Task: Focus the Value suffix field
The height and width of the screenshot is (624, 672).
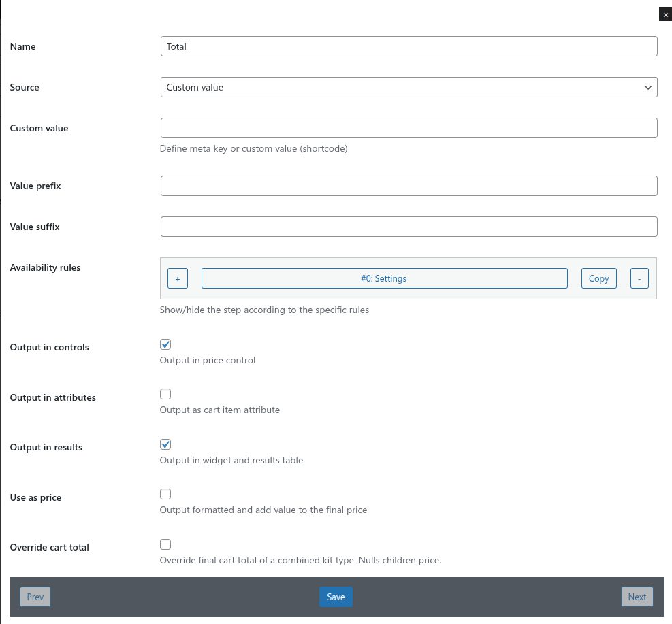Action: pyautogui.click(x=409, y=227)
